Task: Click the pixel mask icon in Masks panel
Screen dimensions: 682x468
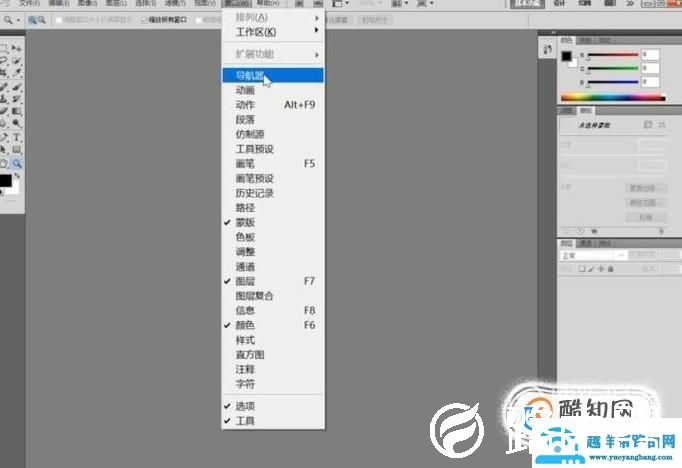Action: pyautogui.click(x=648, y=125)
